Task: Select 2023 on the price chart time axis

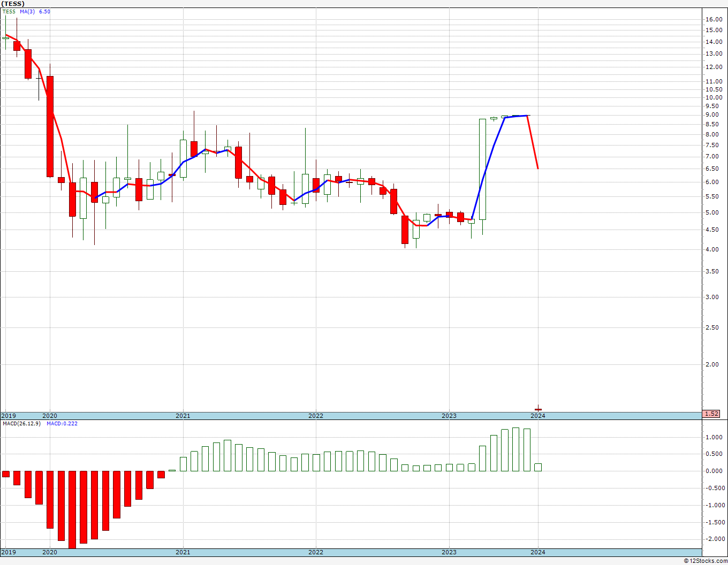Action: 449,416
